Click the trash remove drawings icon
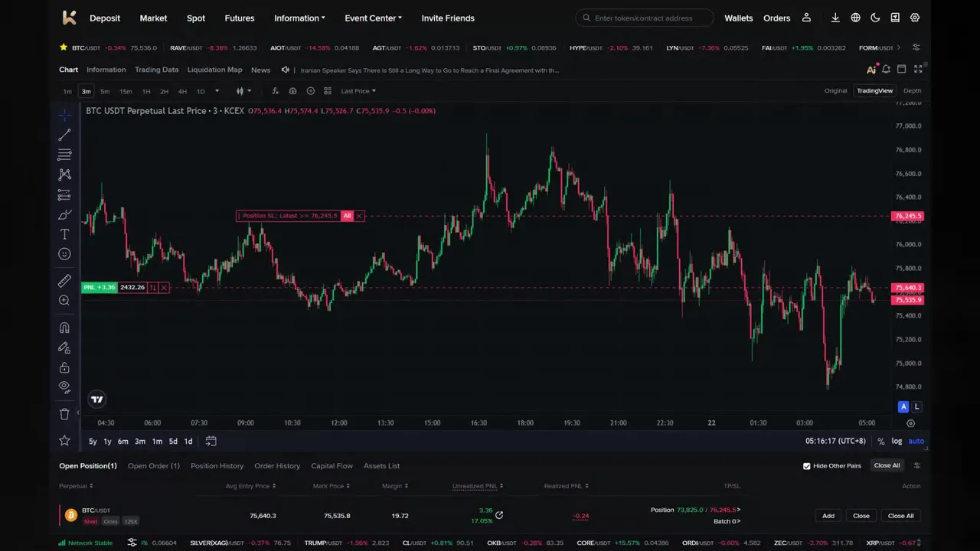The image size is (980, 551). (x=65, y=414)
